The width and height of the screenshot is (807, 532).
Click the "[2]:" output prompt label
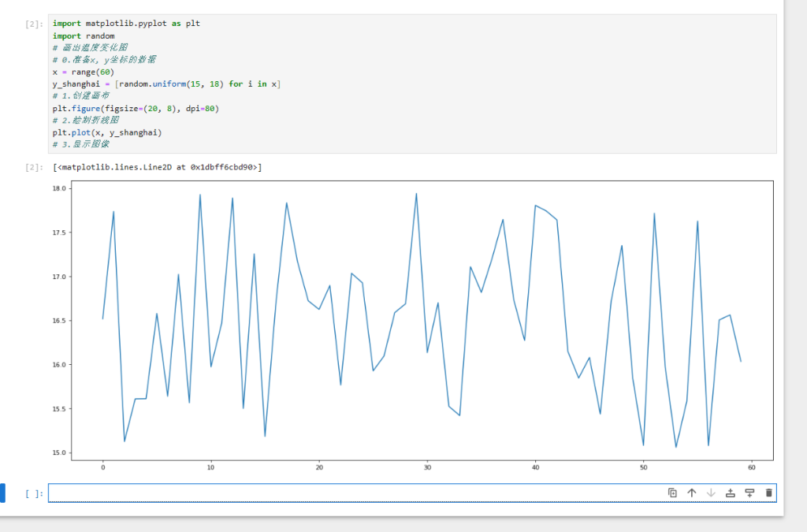(x=34, y=167)
